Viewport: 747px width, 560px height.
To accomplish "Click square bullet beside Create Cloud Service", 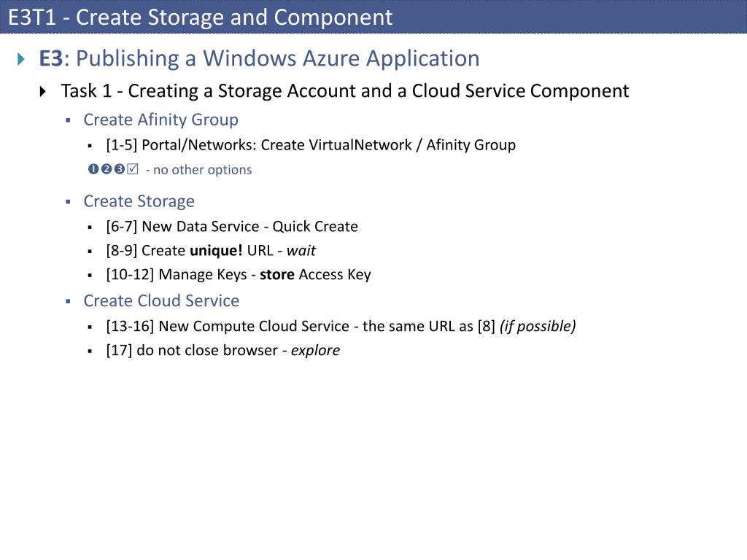I will coord(68,301).
